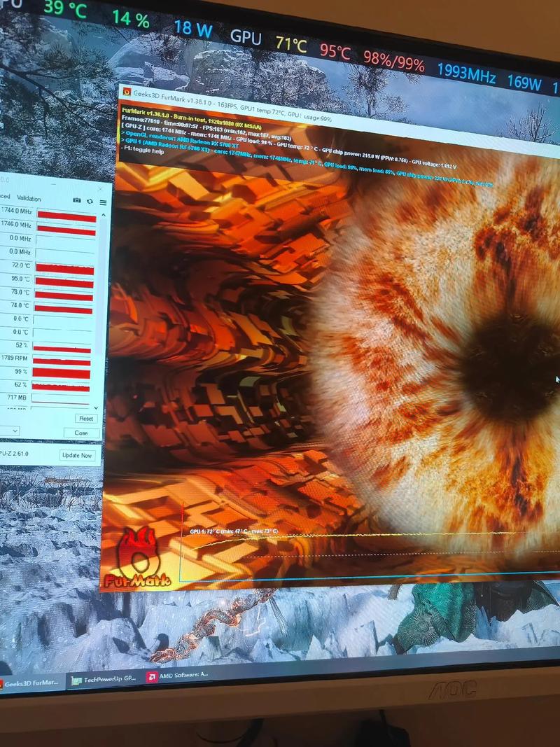Click the 1789 RPM fan speed graph
The image size is (560, 747).
[x=62, y=361]
